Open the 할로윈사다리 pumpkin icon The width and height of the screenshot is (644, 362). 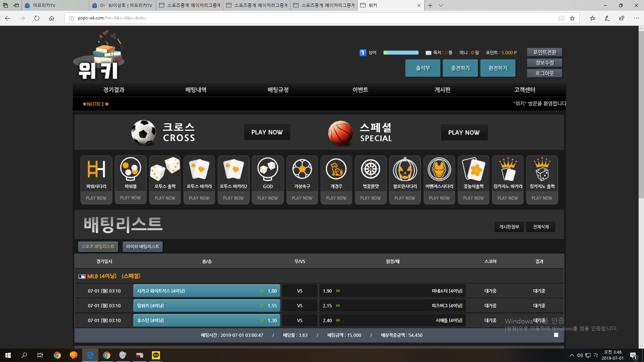tap(405, 169)
